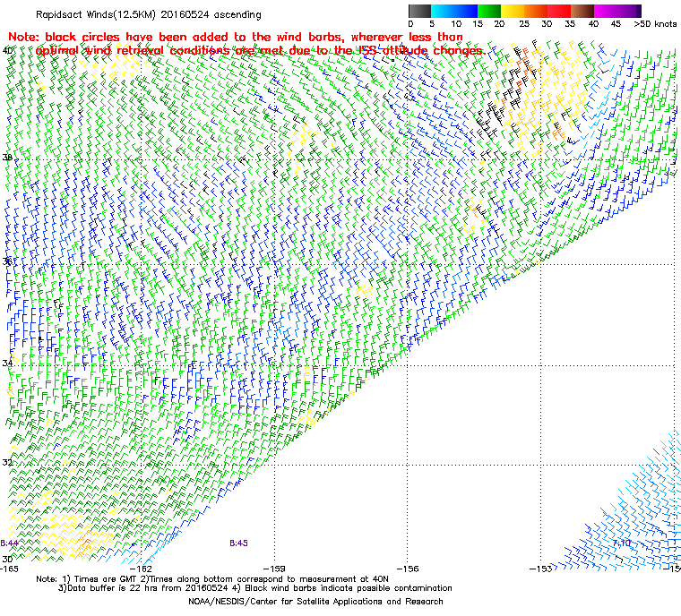The image size is (681, 616).
Task: Click the 'Rapidscat Winds(12.5KM) 20160524 ascending' title
Action: point(149,14)
